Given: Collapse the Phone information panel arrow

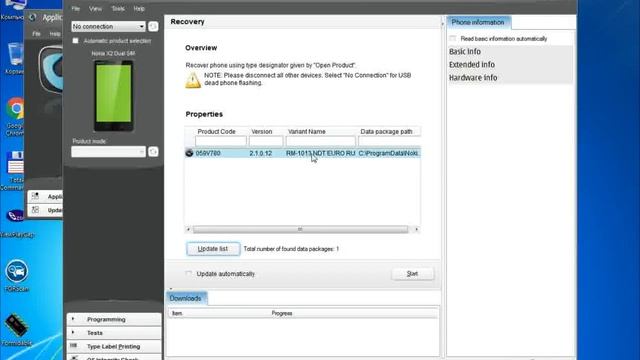Looking at the screenshot, I should (443, 24).
